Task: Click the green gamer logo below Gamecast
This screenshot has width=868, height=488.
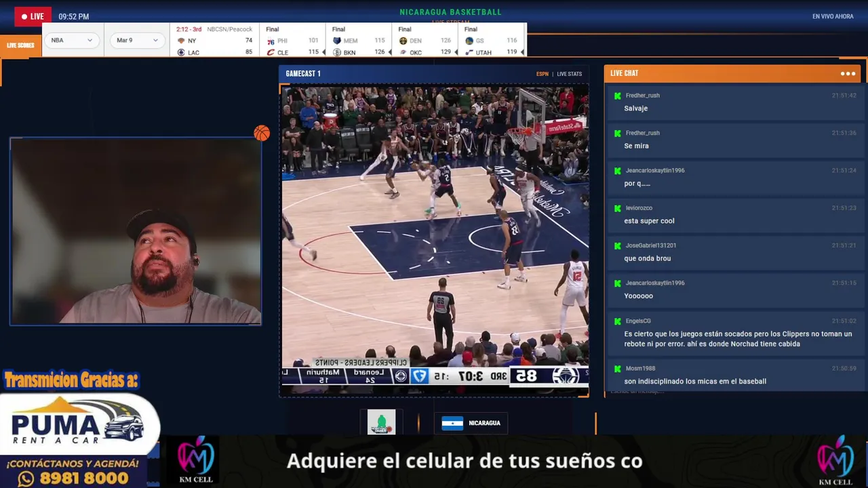Action: click(x=381, y=422)
